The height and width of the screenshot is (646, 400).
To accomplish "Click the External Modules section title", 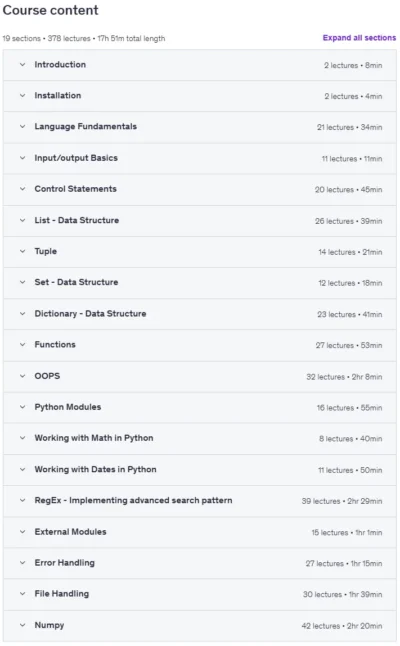I will (x=70, y=532).
